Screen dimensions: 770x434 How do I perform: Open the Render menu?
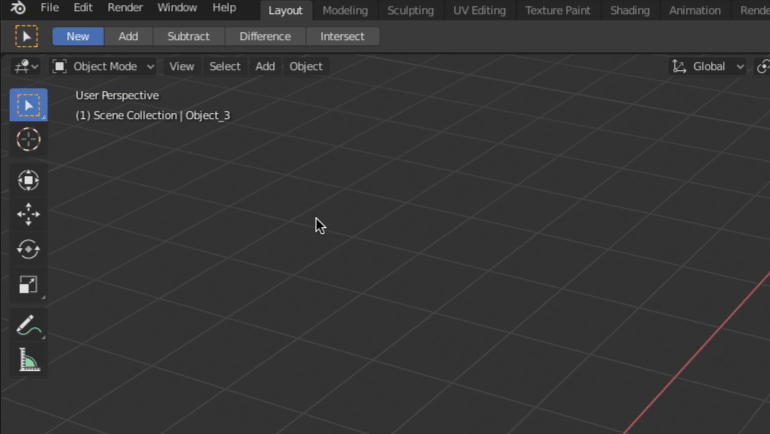[x=125, y=8]
